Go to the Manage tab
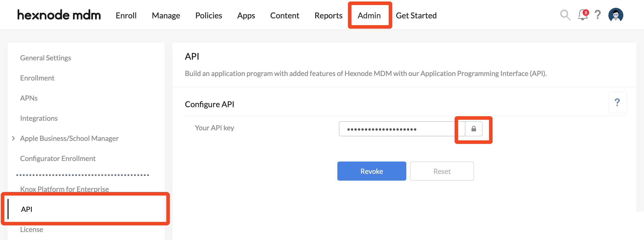The height and width of the screenshot is (240, 644). pos(166,16)
